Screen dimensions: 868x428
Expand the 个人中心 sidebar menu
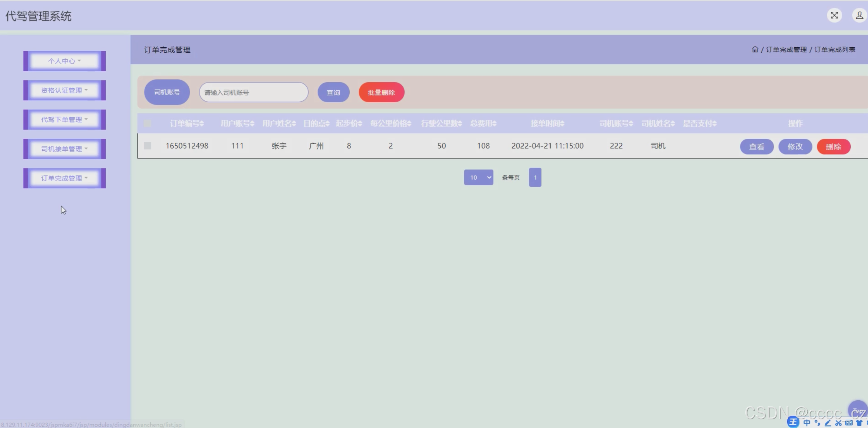(x=65, y=61)
